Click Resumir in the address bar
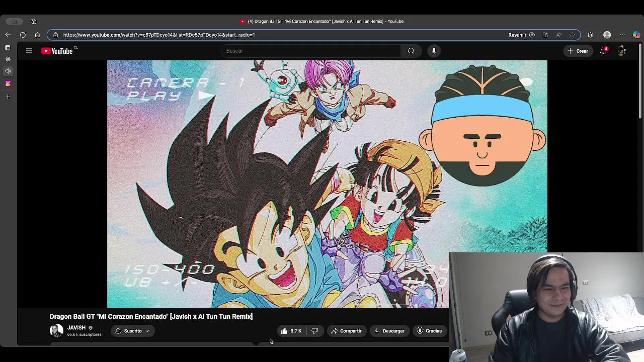Image resolution: width=644 pixels, height=362 pixels. (522, 35)
